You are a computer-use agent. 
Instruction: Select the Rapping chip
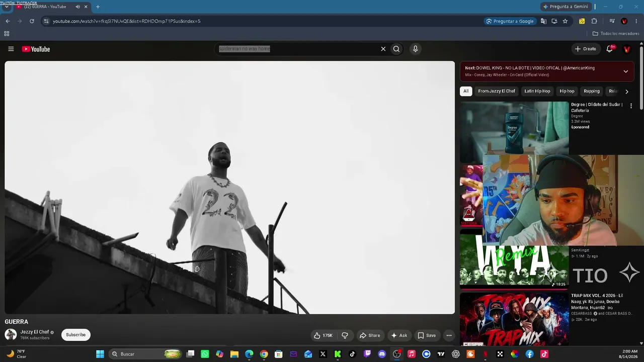592,91
